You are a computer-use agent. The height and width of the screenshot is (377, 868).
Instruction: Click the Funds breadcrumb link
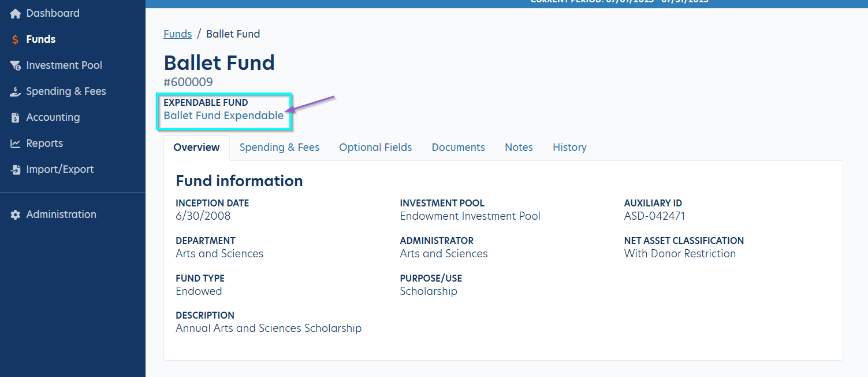[177, 34]
